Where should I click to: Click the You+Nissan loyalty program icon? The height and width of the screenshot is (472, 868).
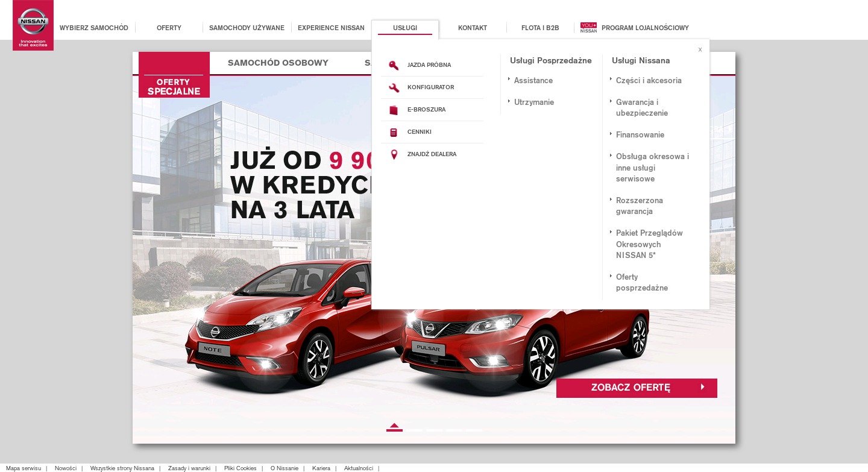point(588,28)
